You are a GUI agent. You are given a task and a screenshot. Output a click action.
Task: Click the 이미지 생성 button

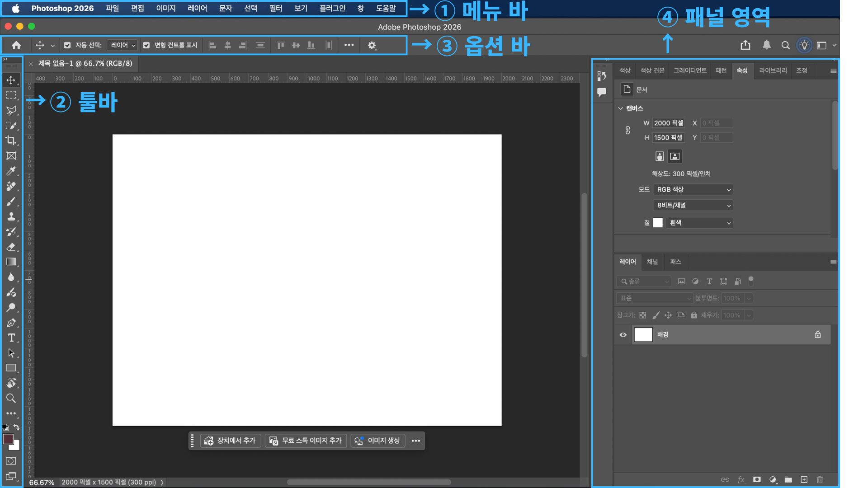coord(378,441)
